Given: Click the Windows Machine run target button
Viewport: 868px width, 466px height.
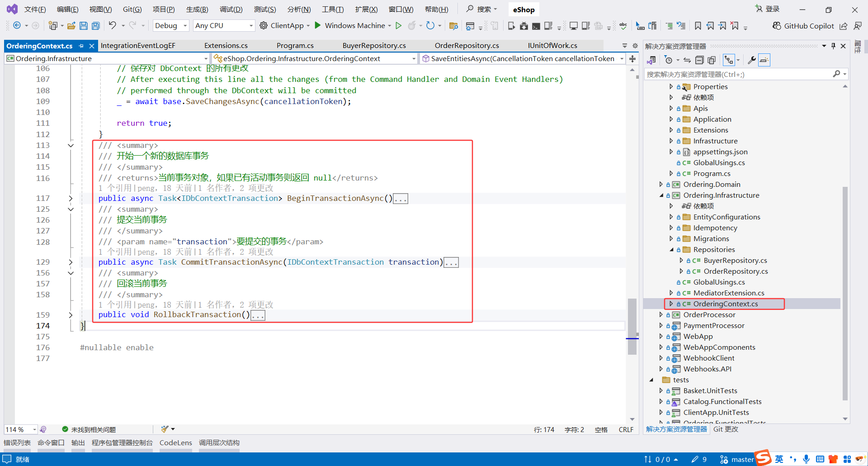Looking at the screenshot, I should [x=355, y=26].
